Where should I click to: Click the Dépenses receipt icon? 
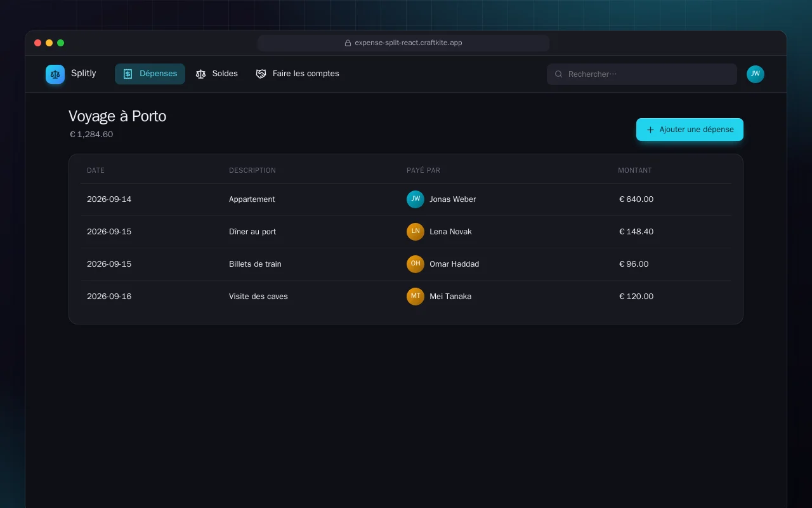pyautogui.click(x=128, y=74)
